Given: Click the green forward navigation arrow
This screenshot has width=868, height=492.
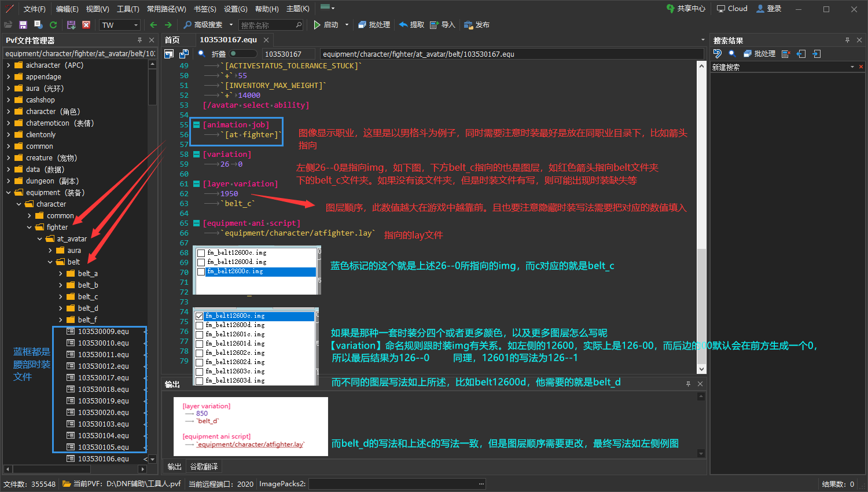Looking at the screenshot, I should [x=168, y=25].
